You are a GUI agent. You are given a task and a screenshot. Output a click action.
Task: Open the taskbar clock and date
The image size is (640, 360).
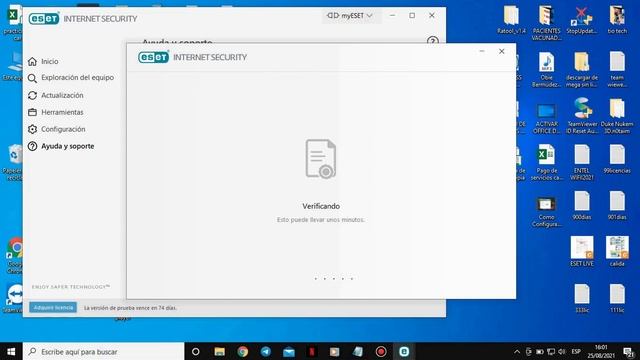[x=601, y=351]
